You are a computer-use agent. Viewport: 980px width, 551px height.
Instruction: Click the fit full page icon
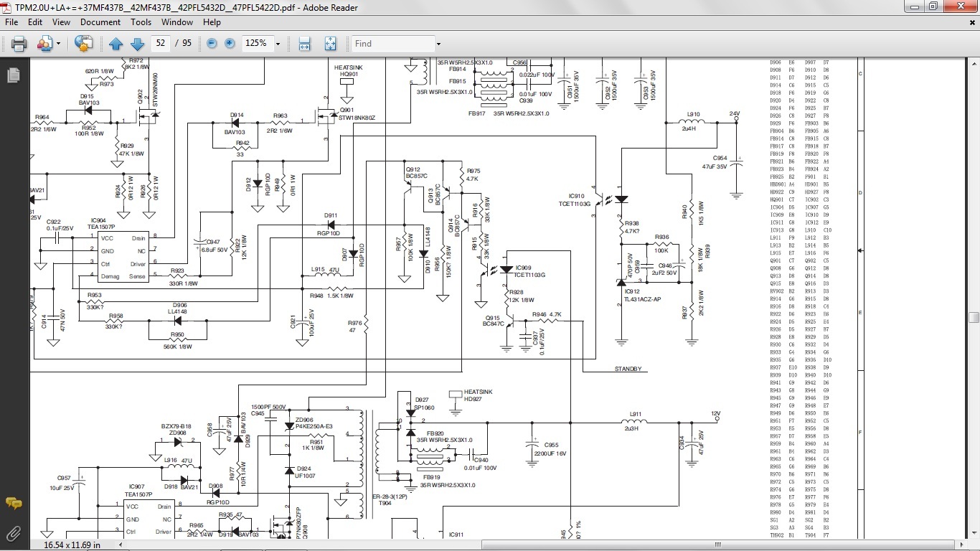coord(330,44)
